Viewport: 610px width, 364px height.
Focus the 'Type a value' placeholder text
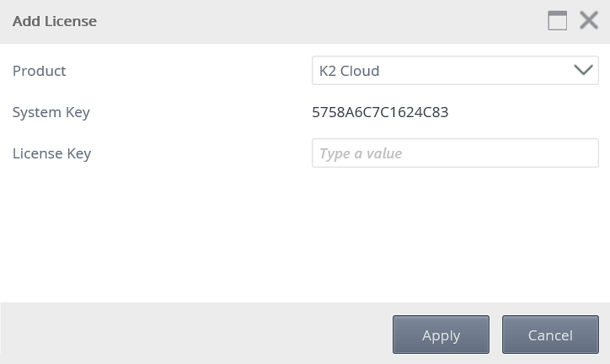[x=361, y=153]
